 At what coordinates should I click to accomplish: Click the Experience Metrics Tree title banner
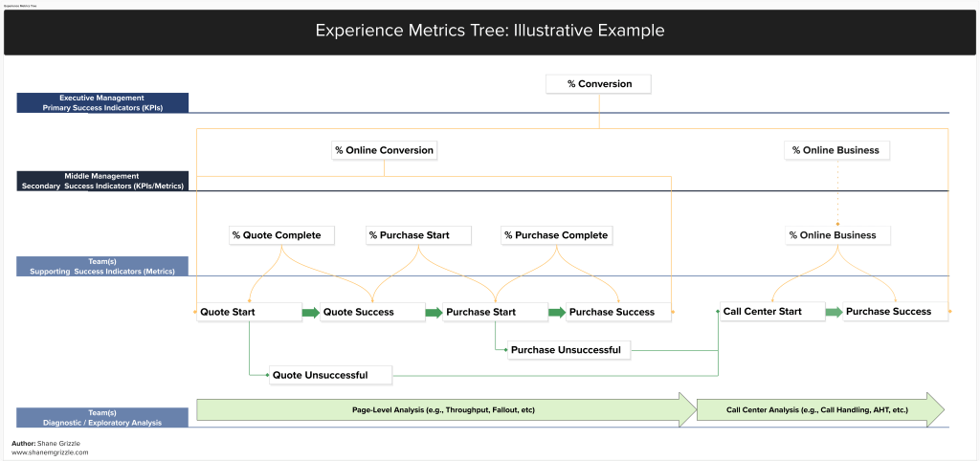tap(490, 32)
